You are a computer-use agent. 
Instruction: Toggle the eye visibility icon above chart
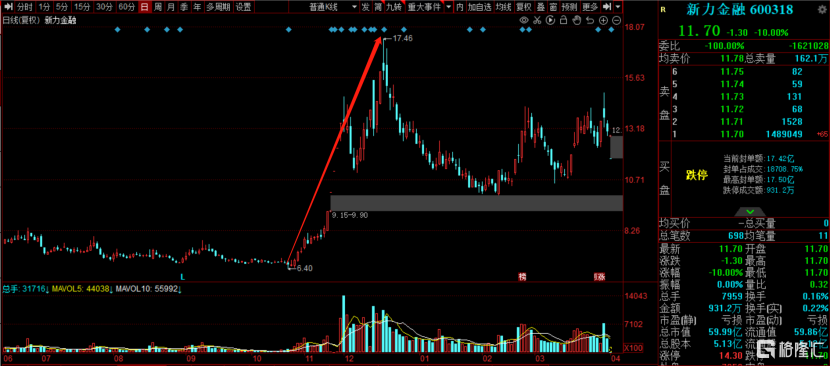pyautogui.click(x=524, y=20)
